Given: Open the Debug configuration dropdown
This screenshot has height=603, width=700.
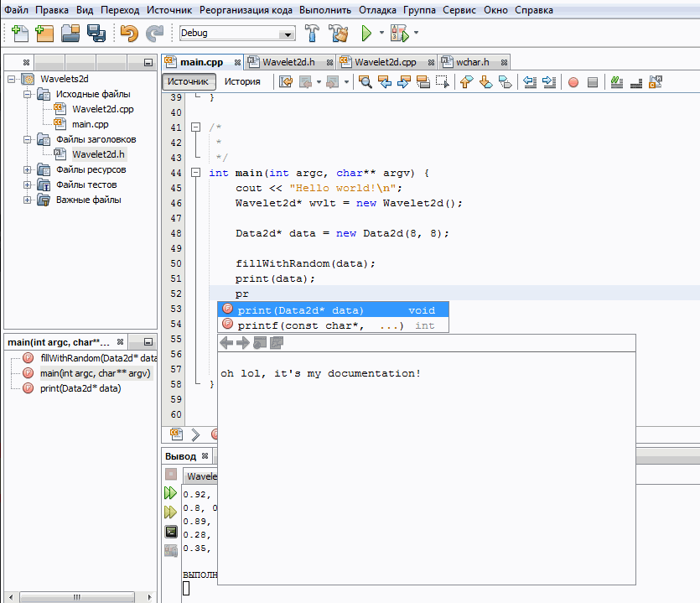Looking at the screenshot, I should [288, 34].
